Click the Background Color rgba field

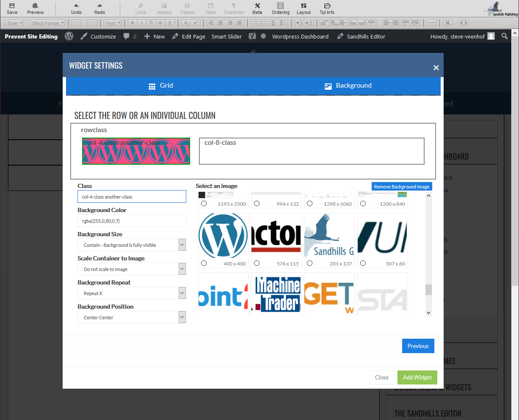pos(132,221)
